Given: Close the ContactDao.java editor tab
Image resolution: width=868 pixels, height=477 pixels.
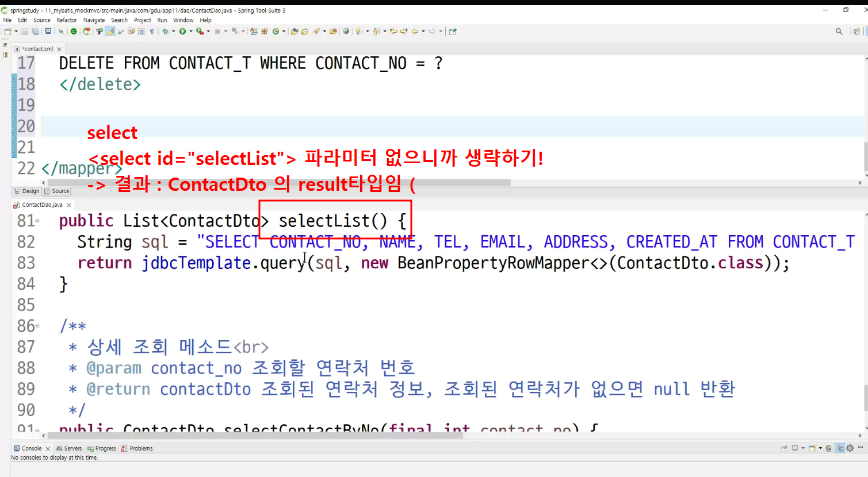Looking at the screenshot, I should [69, 205].
